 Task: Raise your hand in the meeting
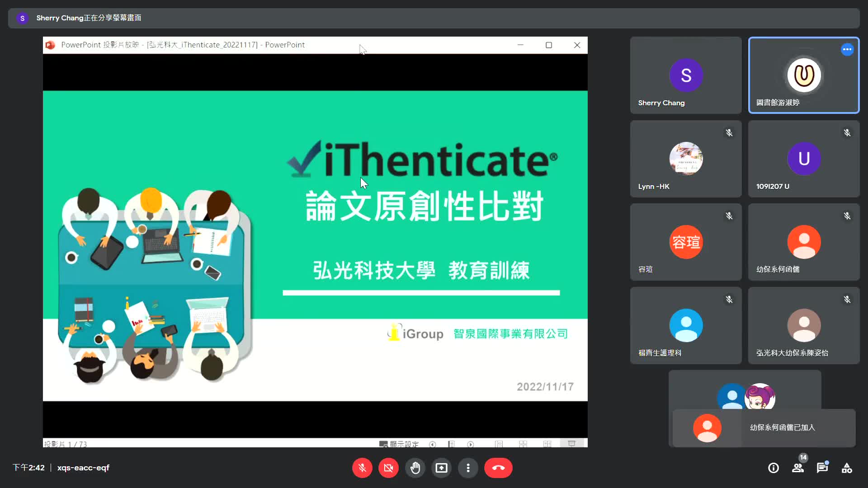click(x=415, y=468)
